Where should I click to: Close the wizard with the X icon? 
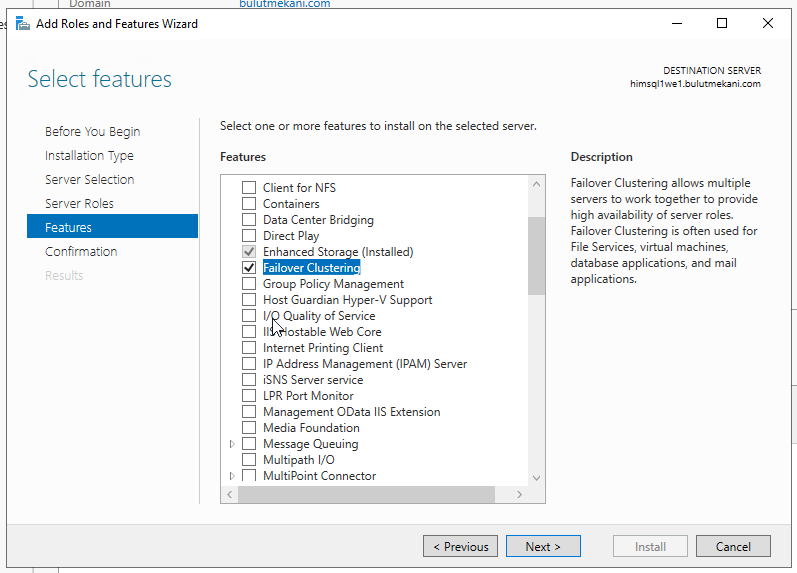click(768, 23)
